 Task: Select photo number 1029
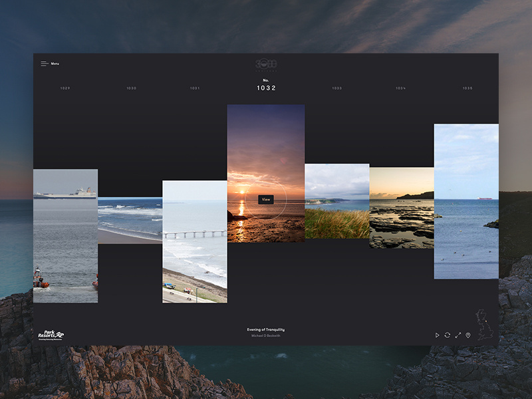click(x=64, y=87)
